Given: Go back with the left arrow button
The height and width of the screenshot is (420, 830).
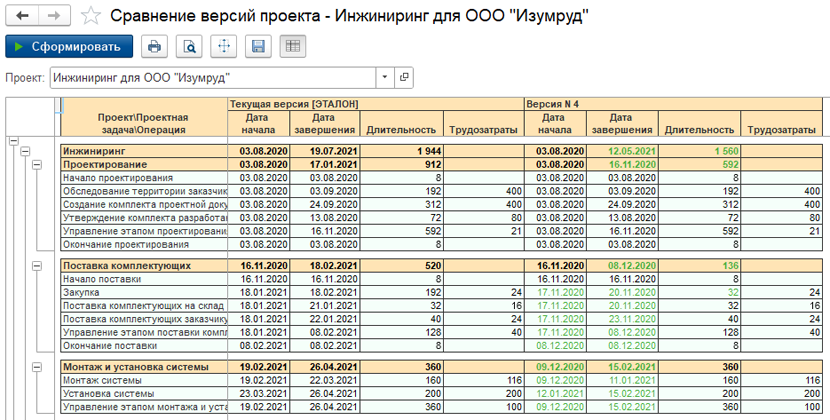Looking at the screenshot, I should point(23,16).
